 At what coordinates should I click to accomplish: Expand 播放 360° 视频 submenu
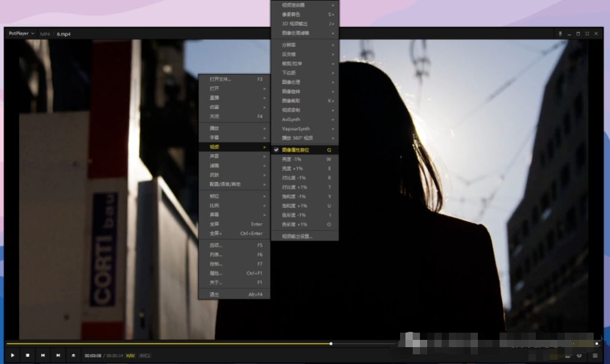point(305,138)
